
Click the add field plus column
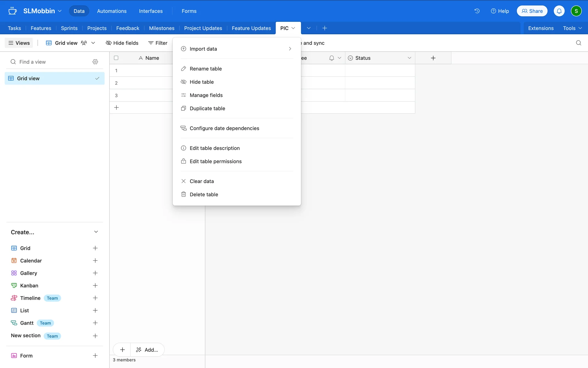(433, 58)
